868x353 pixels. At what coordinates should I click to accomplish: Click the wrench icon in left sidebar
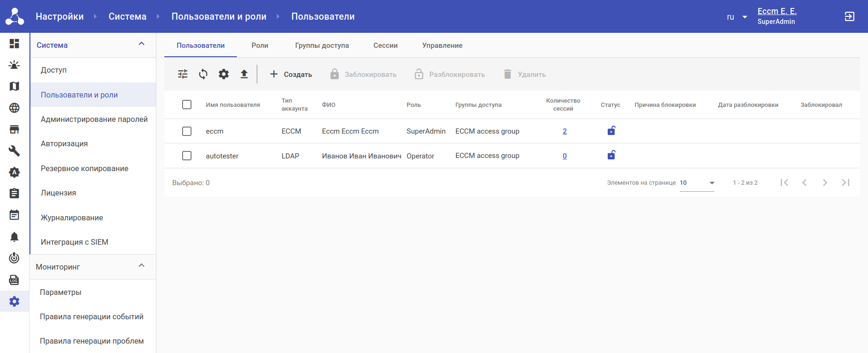[15, 150]
